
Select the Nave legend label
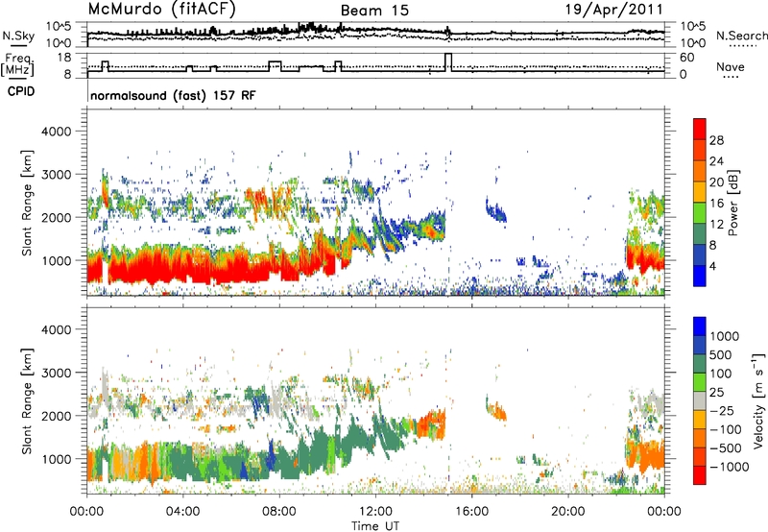(731, 66)
